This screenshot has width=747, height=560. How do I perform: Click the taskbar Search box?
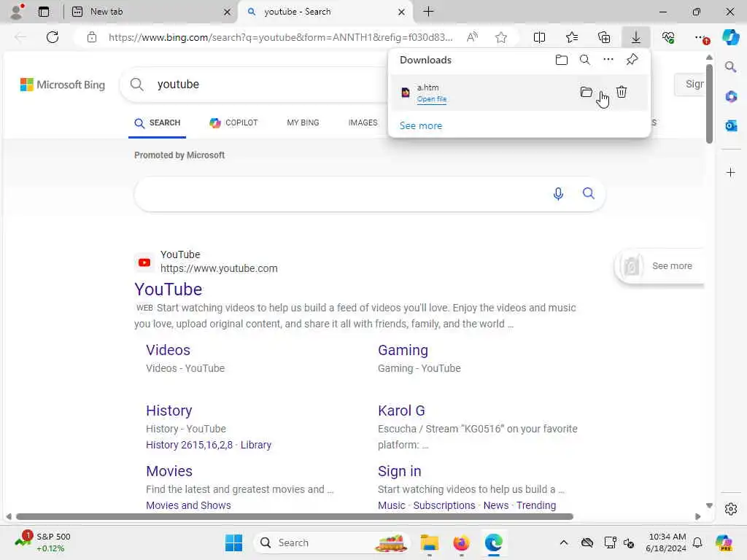tap(332, 542)
